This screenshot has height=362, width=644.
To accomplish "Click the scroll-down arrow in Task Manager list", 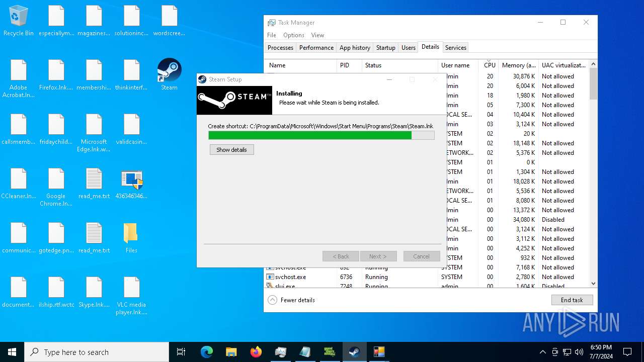I will (593, 284).
